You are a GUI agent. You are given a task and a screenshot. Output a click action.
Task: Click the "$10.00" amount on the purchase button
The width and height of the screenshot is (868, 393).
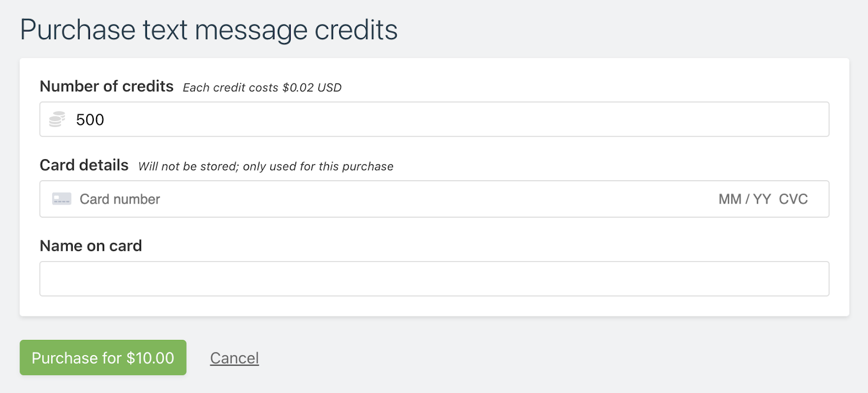coord(150,358)
